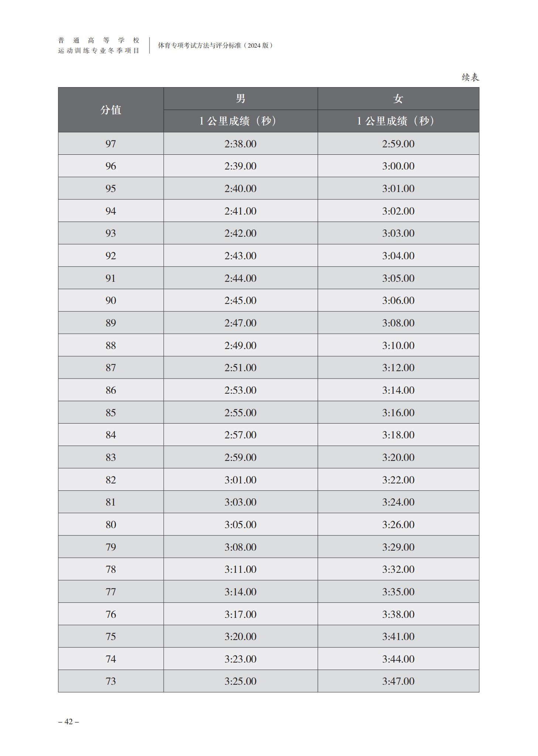538x756 pixels.
Task: Click the male 1公里成绩（秒）subheader
Action: click(x=240, y=121)
